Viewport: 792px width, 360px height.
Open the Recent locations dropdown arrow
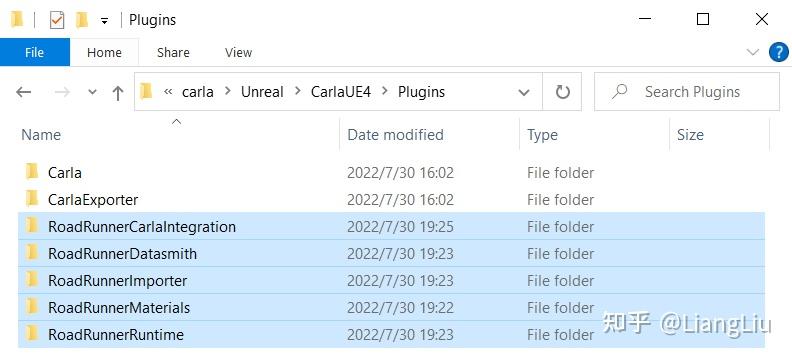point(92,92)
